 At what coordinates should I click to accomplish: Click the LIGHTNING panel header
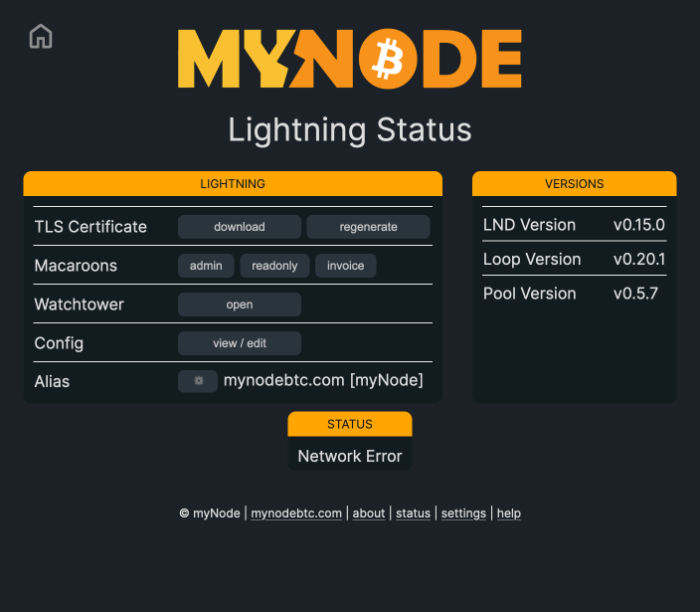click(233, 184)
